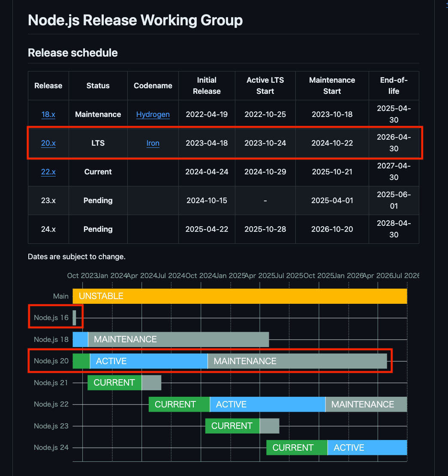This screenshot has height=476, width=448.
Task: Open the Hydrogen codename link
Action: 153,114
